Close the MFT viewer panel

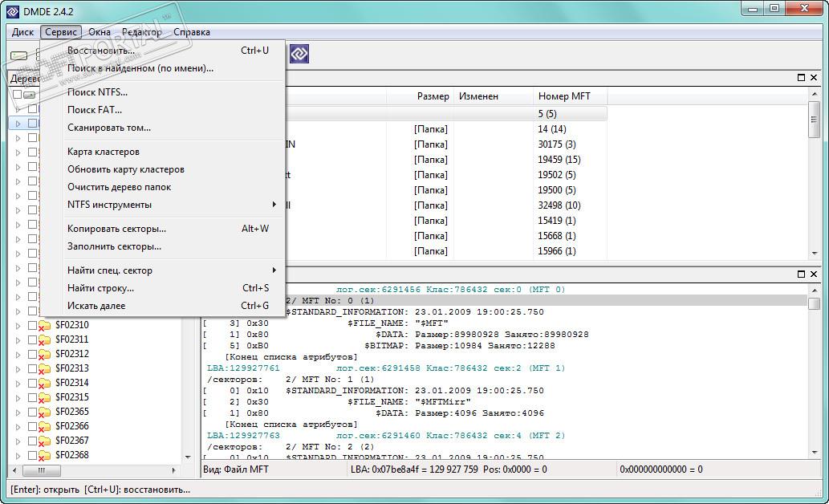(814, 274)
